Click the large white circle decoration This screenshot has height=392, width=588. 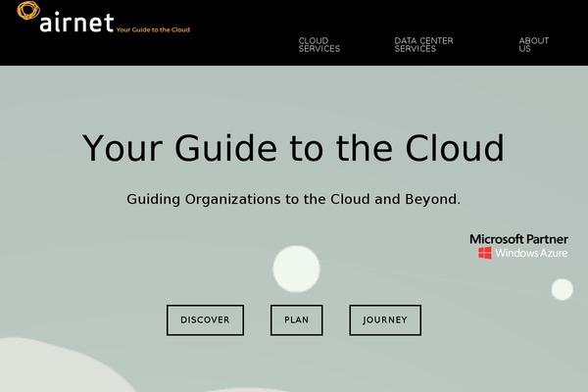click(x=296, y=269)
